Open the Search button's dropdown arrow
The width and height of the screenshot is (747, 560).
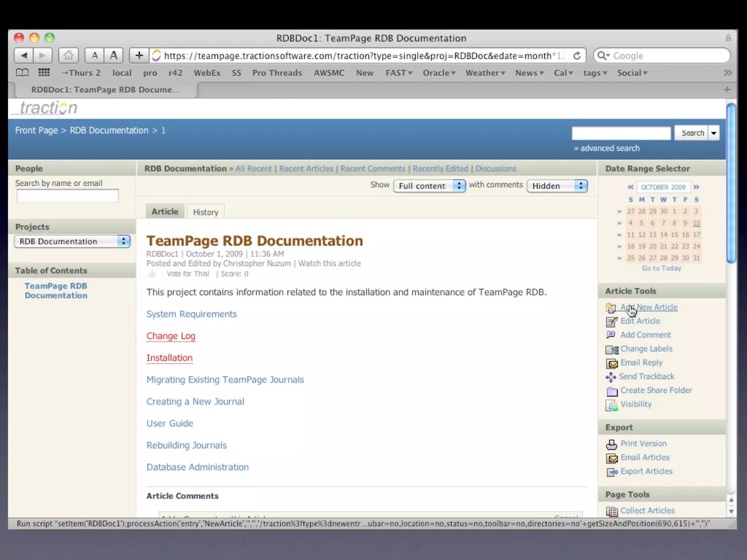tap(713, 133)
